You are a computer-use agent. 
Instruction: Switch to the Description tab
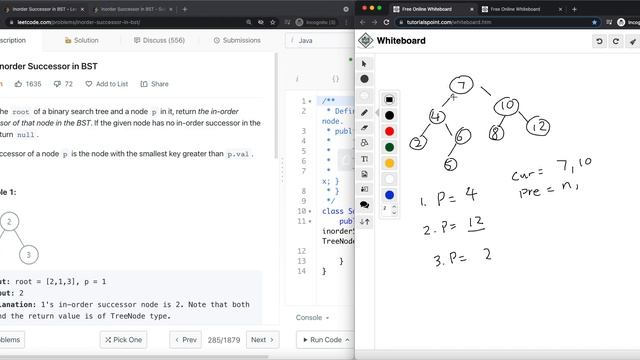pos(12,40)
